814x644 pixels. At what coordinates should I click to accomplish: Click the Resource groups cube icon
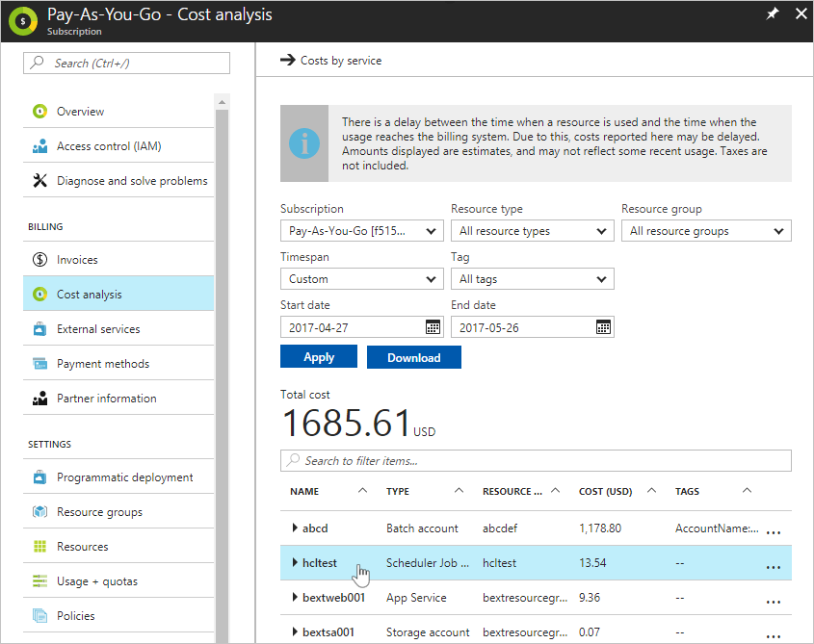click(39, 512)
